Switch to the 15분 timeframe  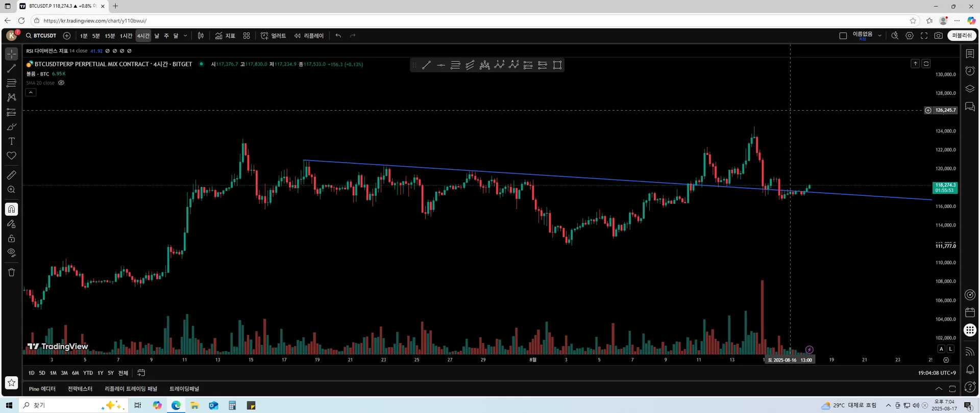coord(110,36)
